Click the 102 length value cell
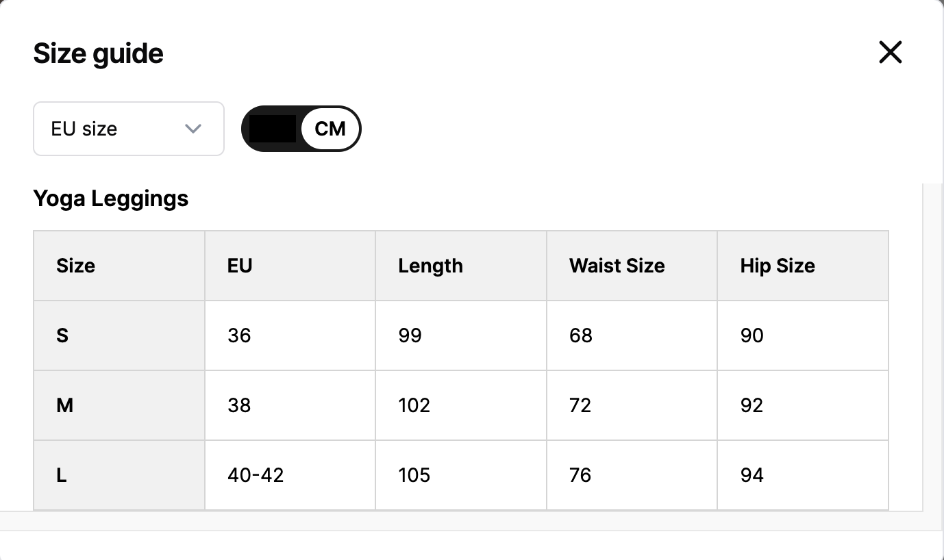Screen dimensions: 944x560 414,405
